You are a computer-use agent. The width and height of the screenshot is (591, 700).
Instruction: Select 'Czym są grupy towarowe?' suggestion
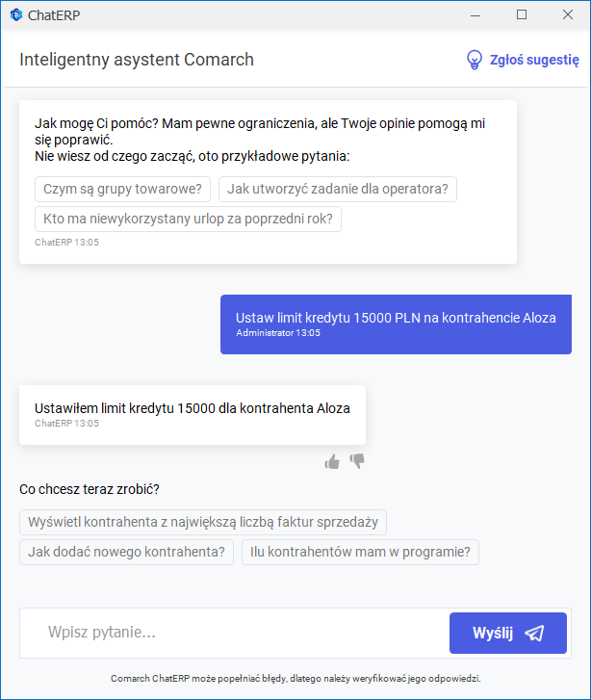pos(122,190)
